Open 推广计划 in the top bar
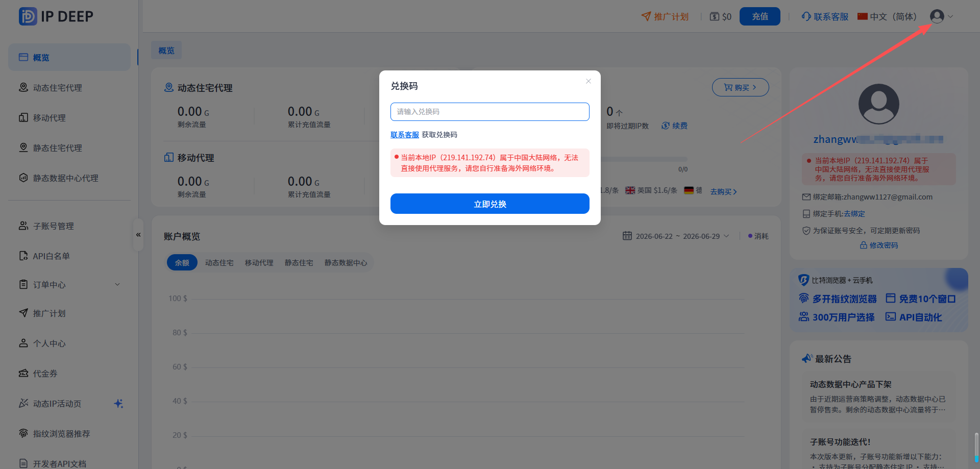 point(665,17)
